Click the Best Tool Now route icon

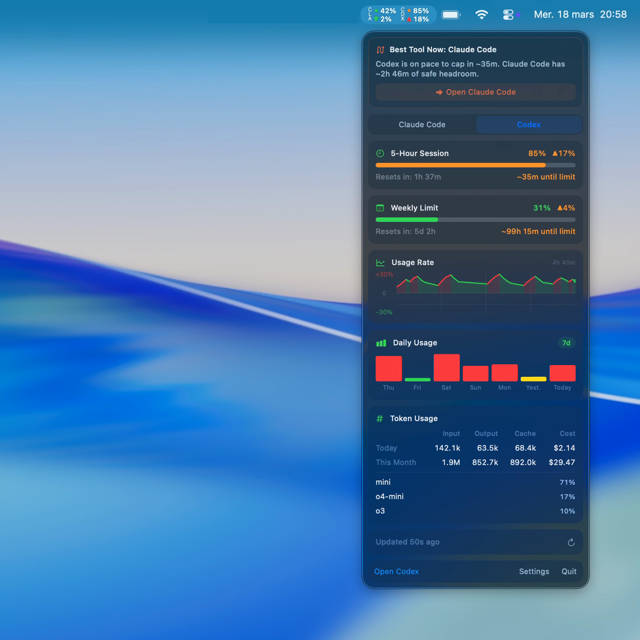pyautogui.click(x=380, y=50)
